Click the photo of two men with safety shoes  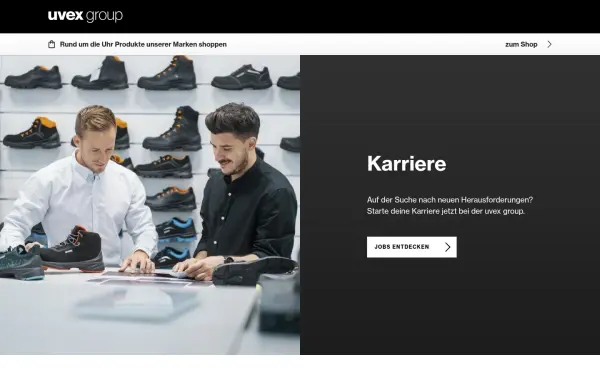click(x=150, y=205)
